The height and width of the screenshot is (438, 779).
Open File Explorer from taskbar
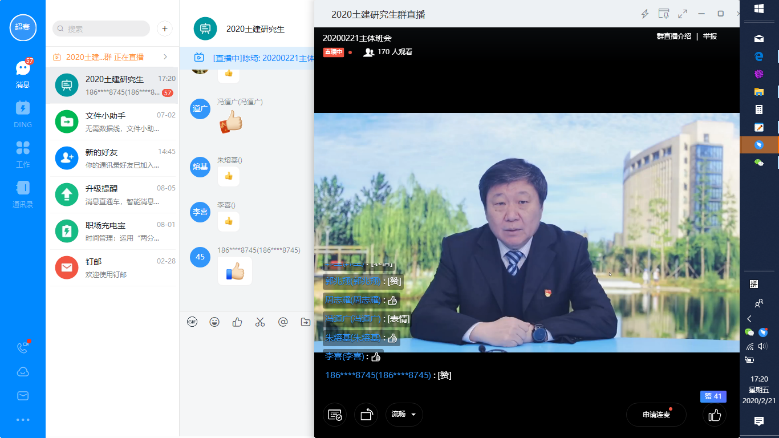click(759, 92)
